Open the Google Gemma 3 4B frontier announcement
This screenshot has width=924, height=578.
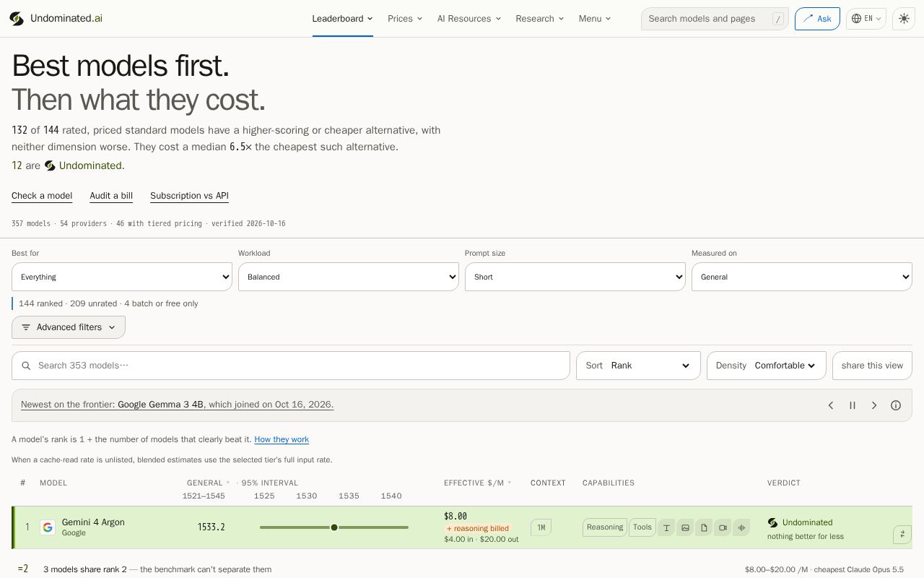[177, 405]
